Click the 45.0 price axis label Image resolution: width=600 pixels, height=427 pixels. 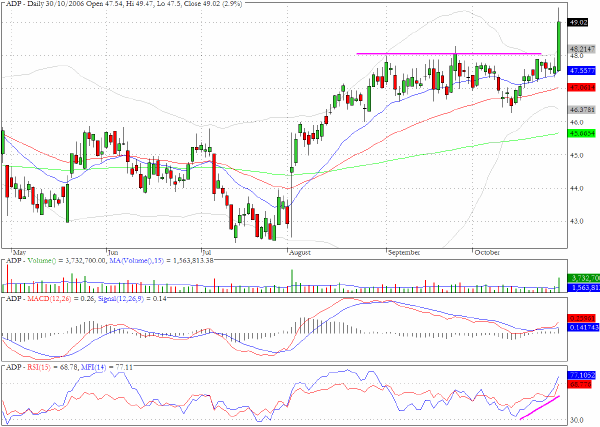(x=577, y=155)
